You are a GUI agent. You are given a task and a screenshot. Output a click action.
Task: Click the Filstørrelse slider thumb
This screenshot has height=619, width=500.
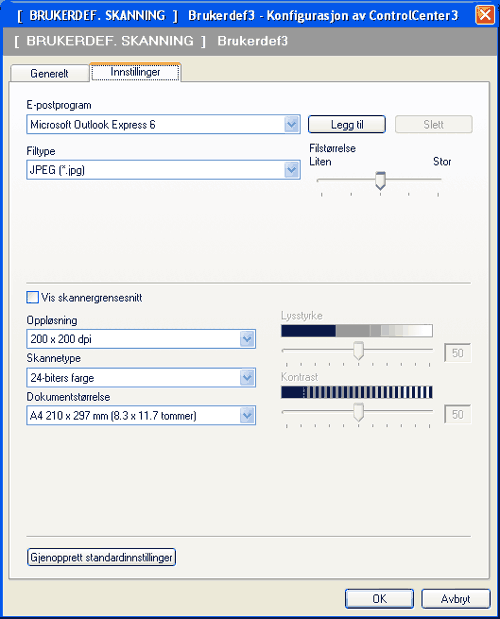coord(380,180)
